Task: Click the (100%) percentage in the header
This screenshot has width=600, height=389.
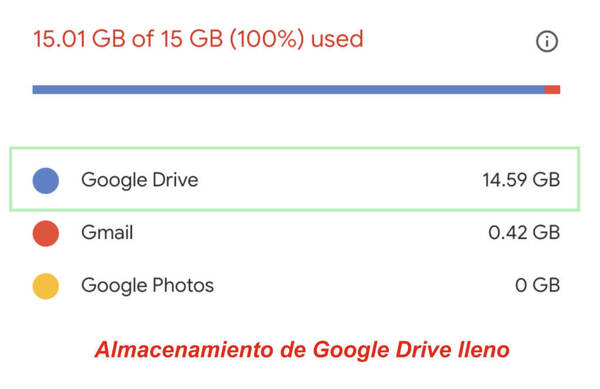Action: click(x=267, y=39)
